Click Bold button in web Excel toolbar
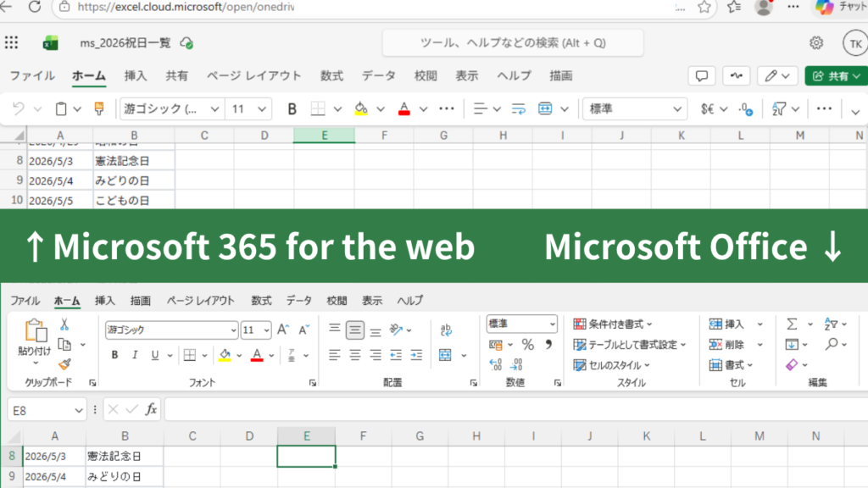Viewport: 868px width, 488px height. point(292,109)
